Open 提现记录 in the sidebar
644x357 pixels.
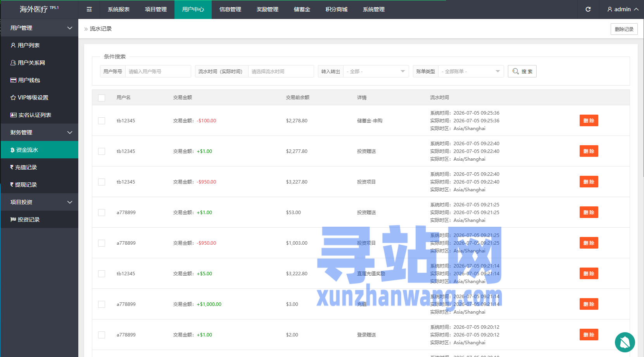pos(39,185)
